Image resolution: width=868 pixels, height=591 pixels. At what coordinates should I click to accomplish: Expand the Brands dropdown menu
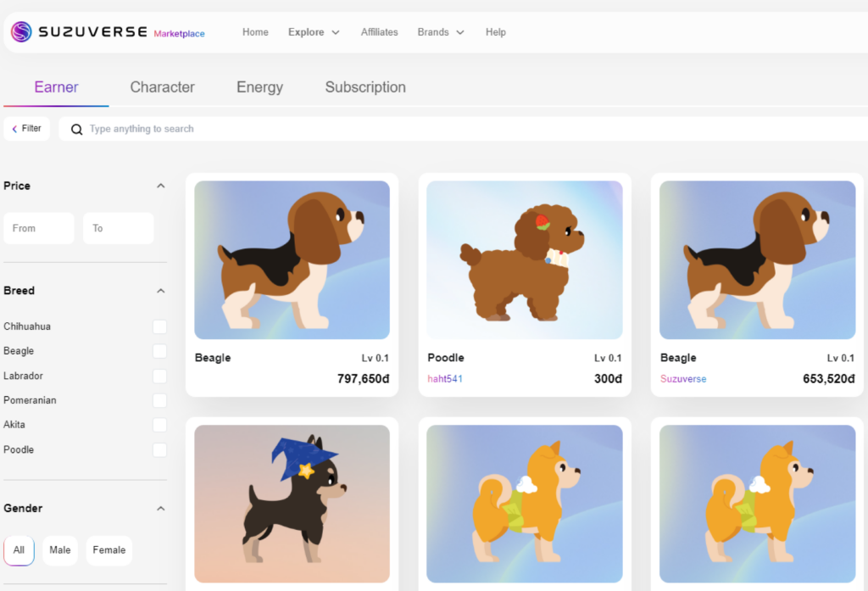pos(441,32)
